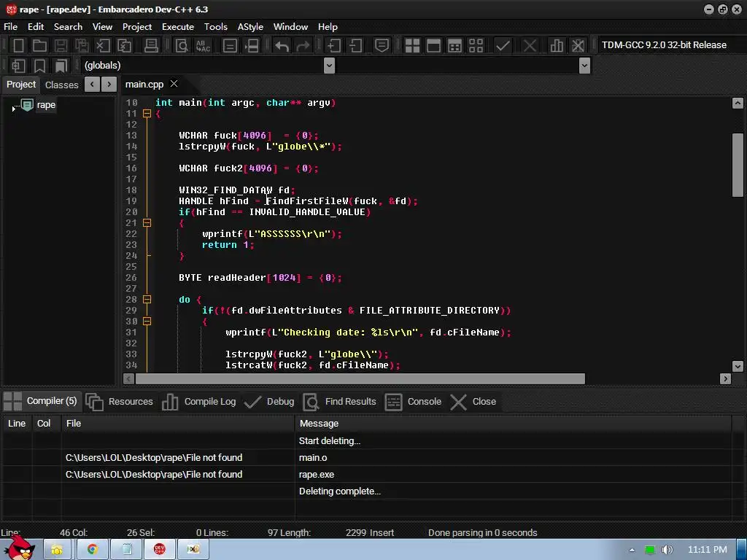Start debugging with the checkmark toolbar icon
747x560 pixels.
coord(503,45)
